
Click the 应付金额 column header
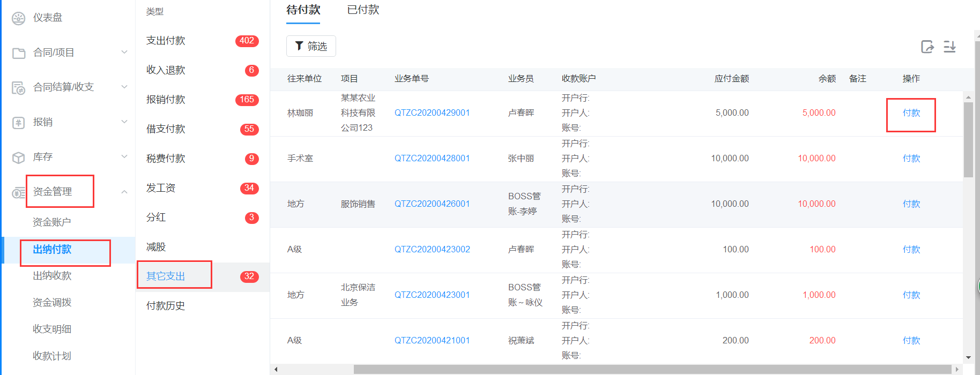coord(732,79)
